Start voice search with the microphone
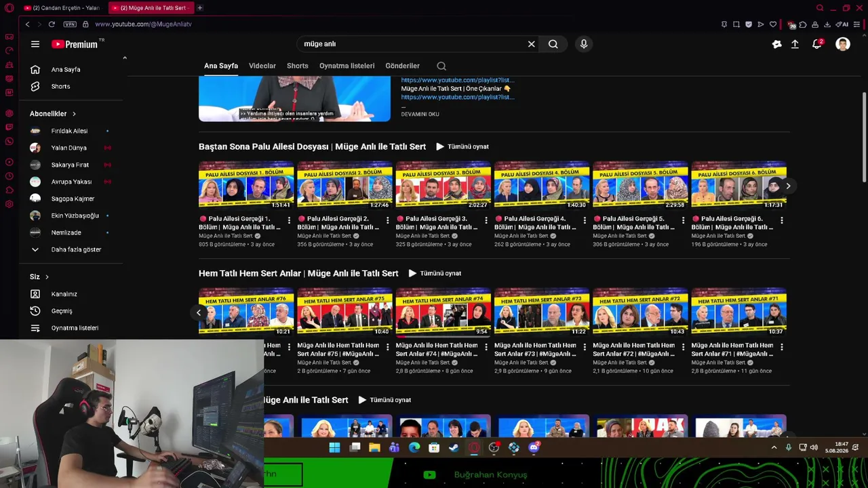The height and width of the screenshot is (488, 868). click(x=584, y=44)
